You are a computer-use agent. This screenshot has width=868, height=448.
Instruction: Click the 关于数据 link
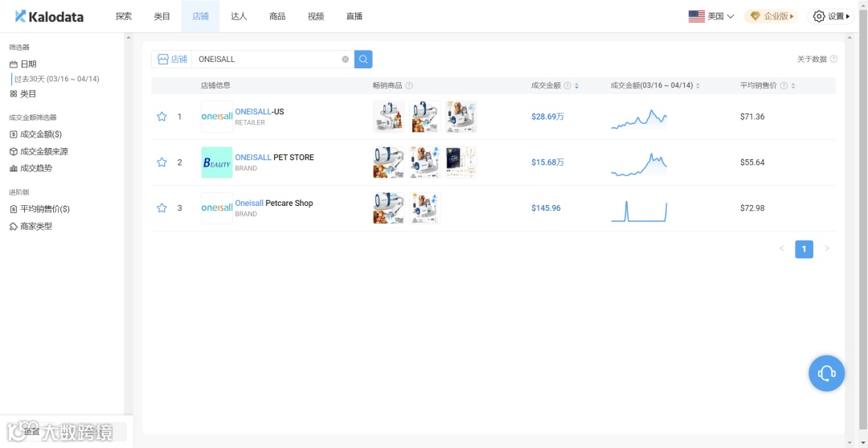pyautogui.click(x=812, y=60)
